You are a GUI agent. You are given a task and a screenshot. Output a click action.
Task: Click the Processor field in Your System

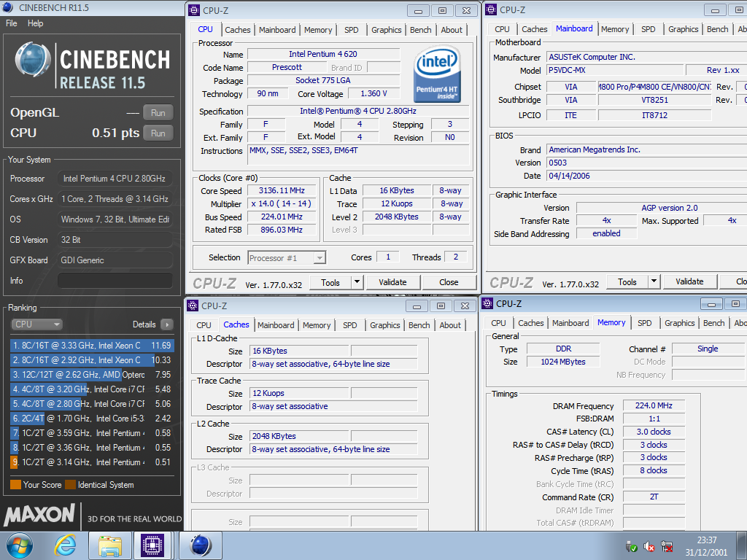115,179
